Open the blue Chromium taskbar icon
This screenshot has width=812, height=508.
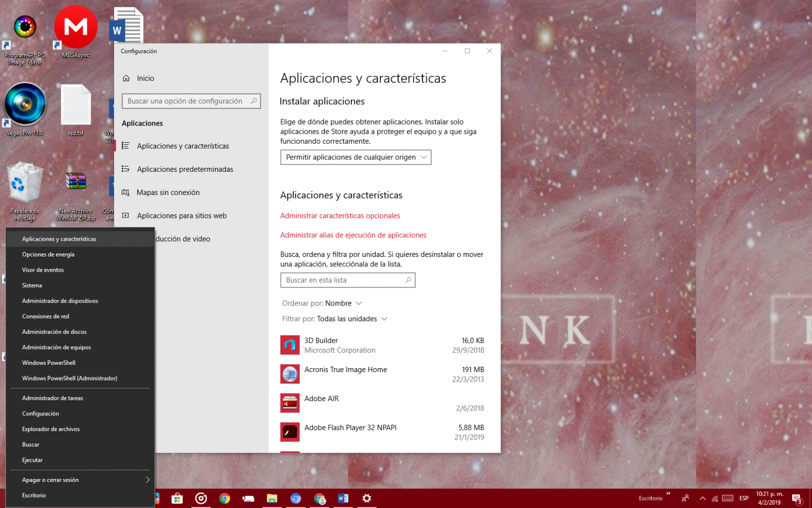click(295, 498)
